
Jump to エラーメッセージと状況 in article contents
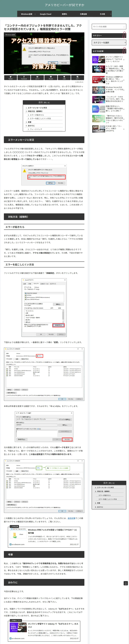click(37, 108)
